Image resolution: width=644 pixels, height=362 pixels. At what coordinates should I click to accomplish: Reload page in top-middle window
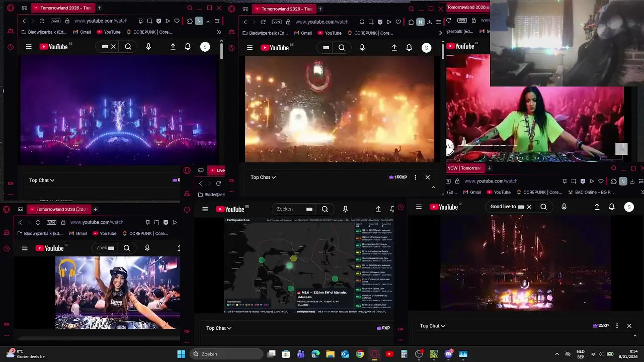(x=263, y=22)
